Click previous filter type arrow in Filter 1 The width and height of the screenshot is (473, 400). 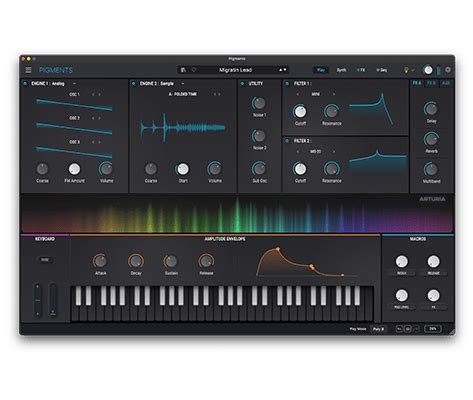point(298,94)
